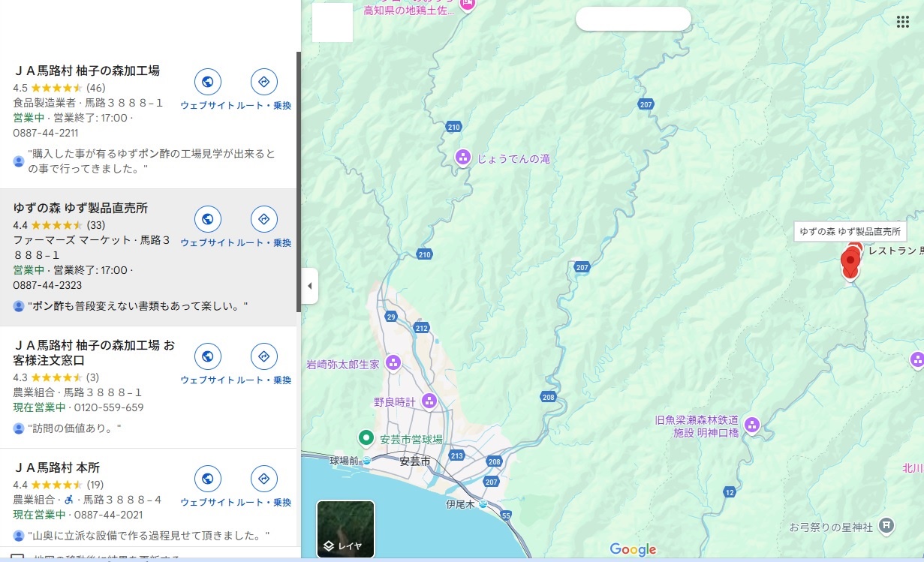Viewport: 924px width, 562px height.
Task: Open website for ゆずの森 ゆず製品直売所
Action: pos(207,219)
